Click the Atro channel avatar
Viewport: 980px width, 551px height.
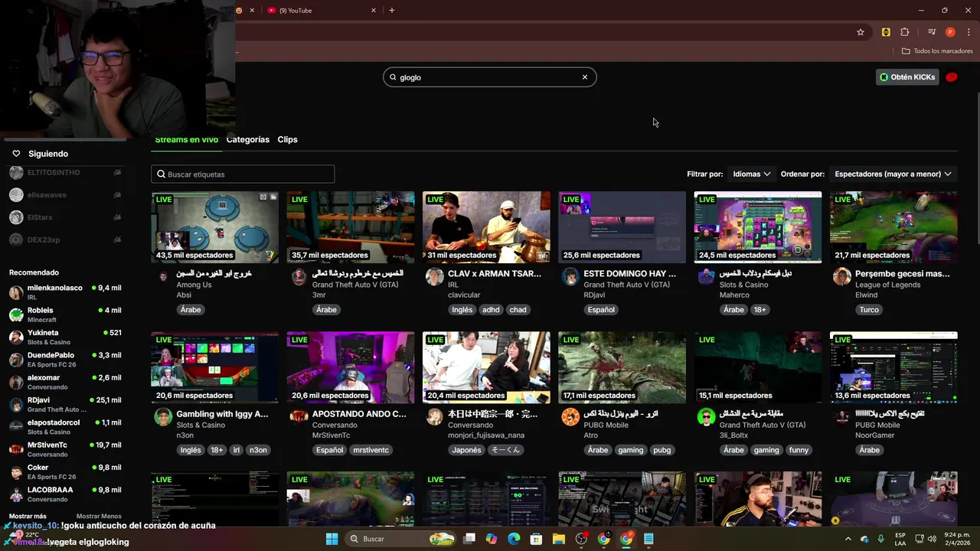(x=570, y=417)
